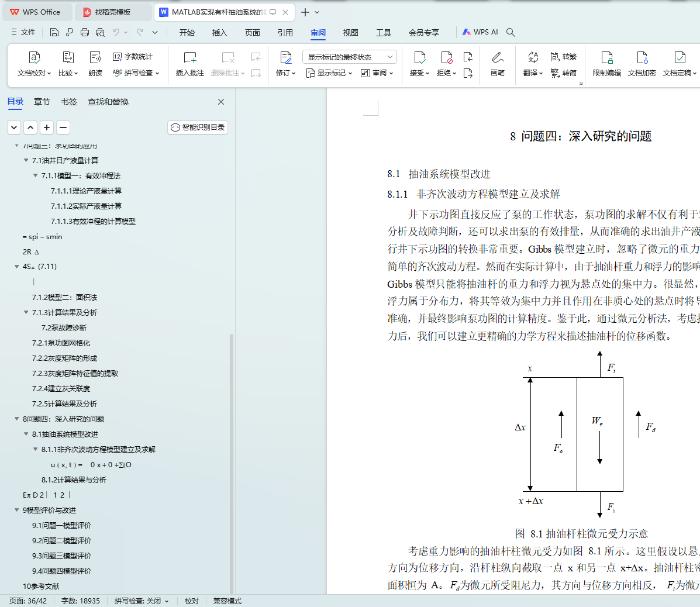The height and width of the screenshot is (607, 700).
Task: Click the new tab plus button
Action: (305, 12)
